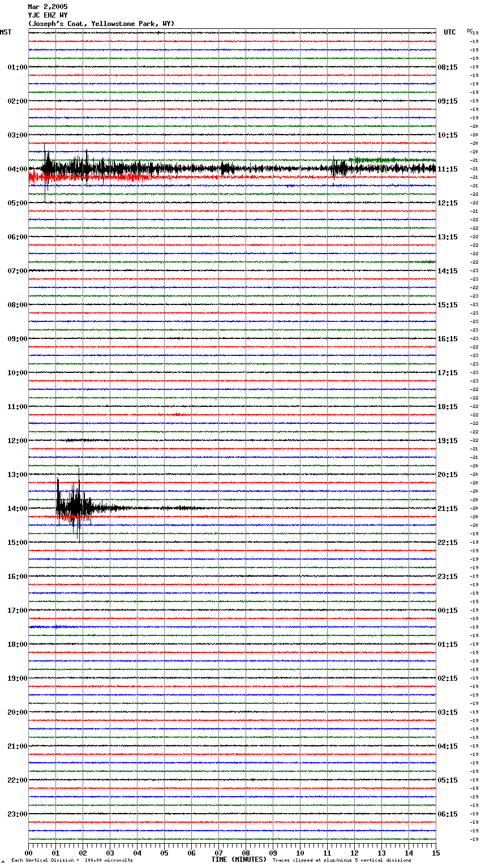The width and height of the screenshot is (481, 868).
Task: Click the minute tick label "05" on the time axis
Action: [164, 852]
